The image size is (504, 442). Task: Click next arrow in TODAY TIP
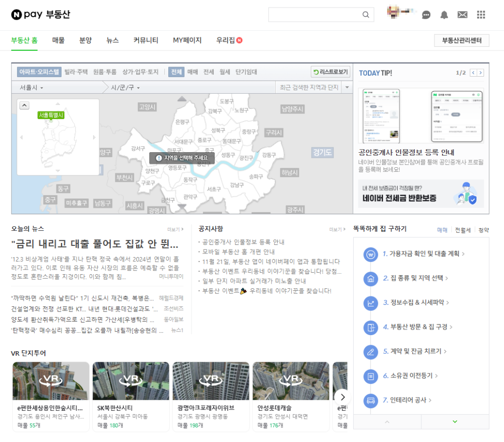tap(480, 73)
